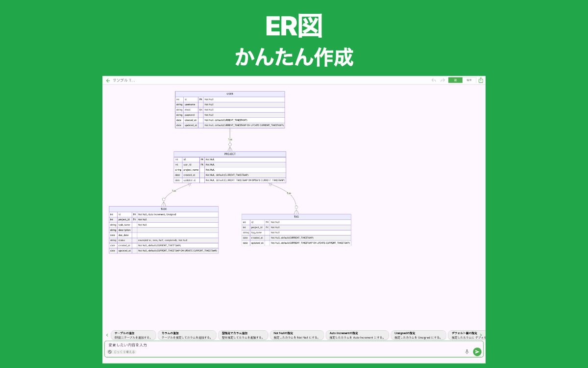Select the TASK table header

click(164, 209)
